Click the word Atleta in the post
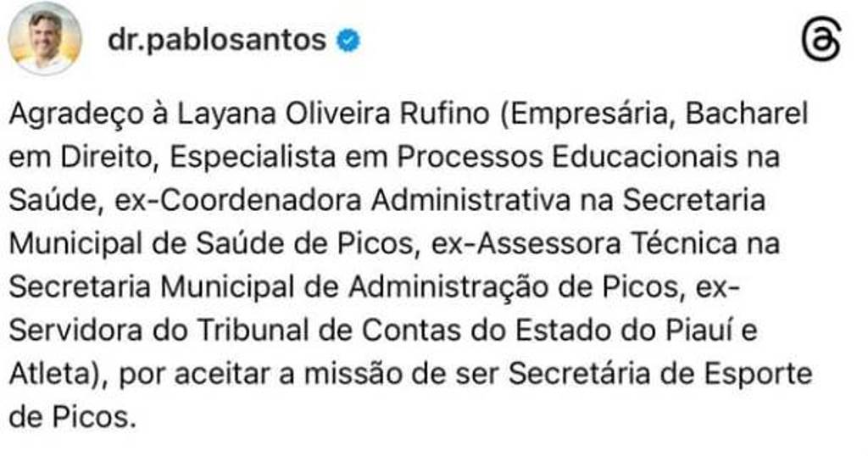This screenshot has height=456, width=868. pyautogui.click(x=49, y=374)
